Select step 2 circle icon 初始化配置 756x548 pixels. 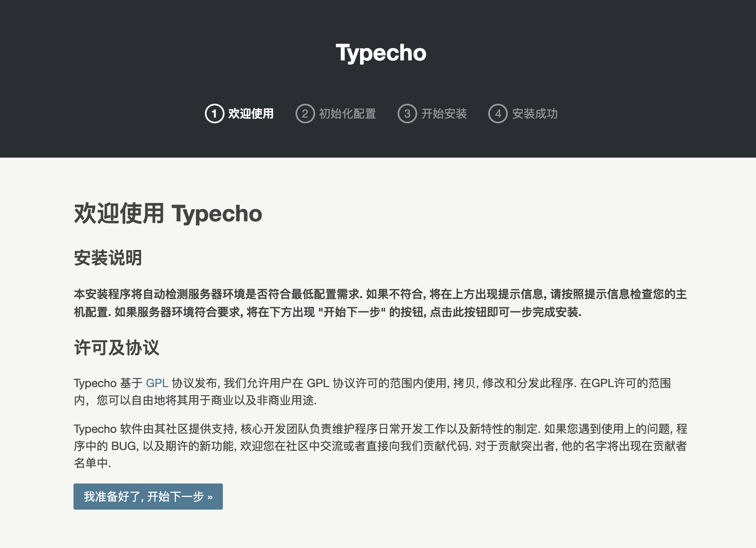[305, 114]
